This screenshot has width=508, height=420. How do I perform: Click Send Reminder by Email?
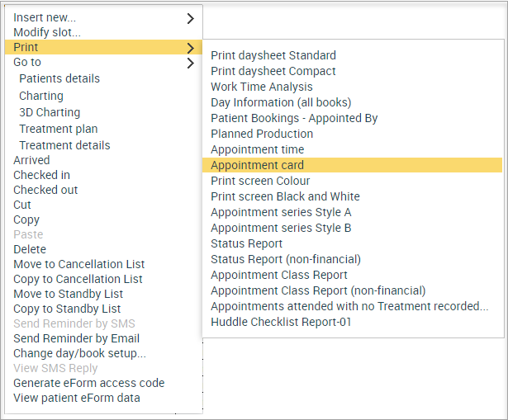click(76, 338)
